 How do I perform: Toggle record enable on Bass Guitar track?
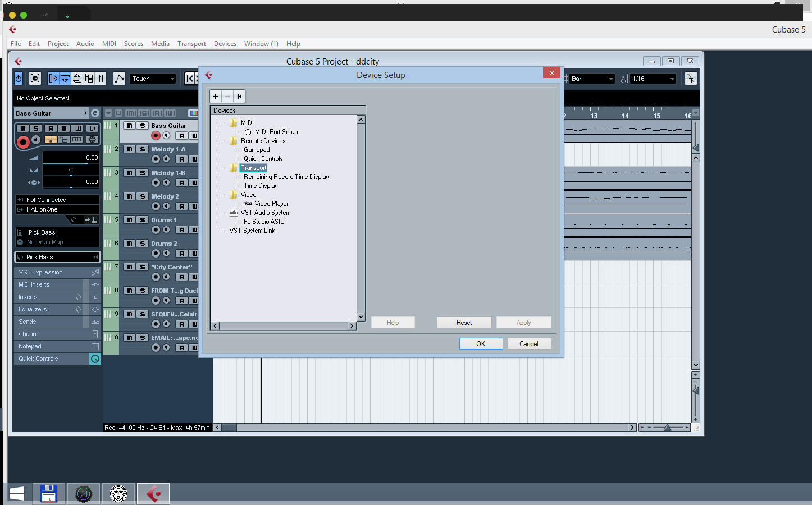pyautogui.click(x=156, y=136)
